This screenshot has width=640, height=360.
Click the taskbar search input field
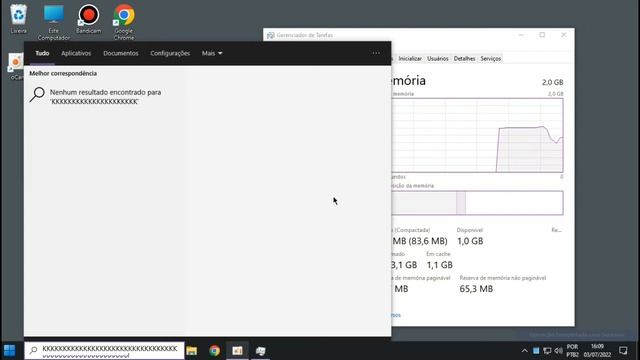tap(104, 351)
